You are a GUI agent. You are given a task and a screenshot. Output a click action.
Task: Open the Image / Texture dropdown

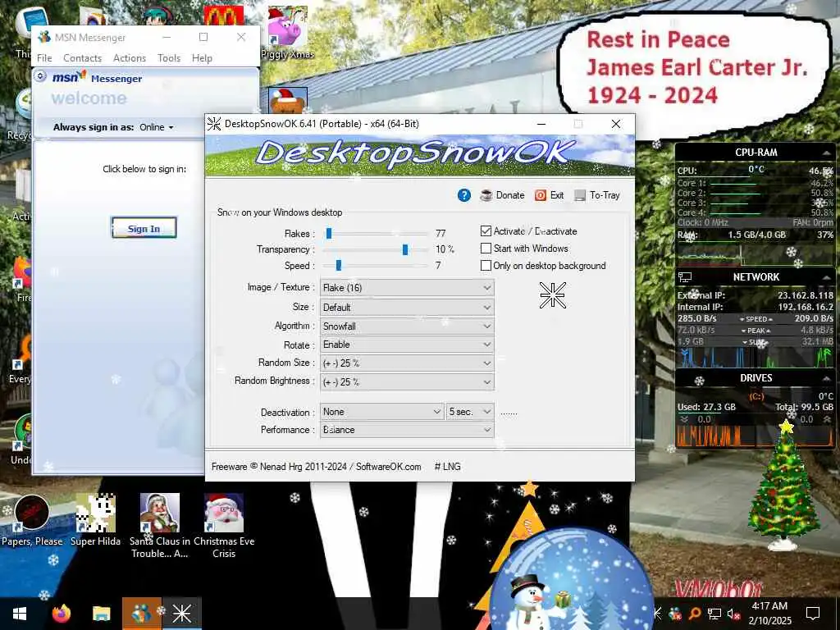click(407, 288)
